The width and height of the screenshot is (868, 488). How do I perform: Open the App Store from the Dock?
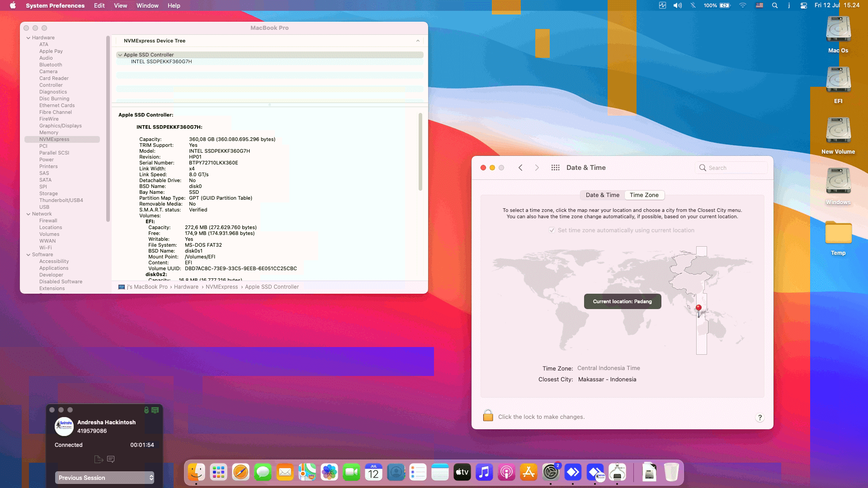[x=528, y=473]
